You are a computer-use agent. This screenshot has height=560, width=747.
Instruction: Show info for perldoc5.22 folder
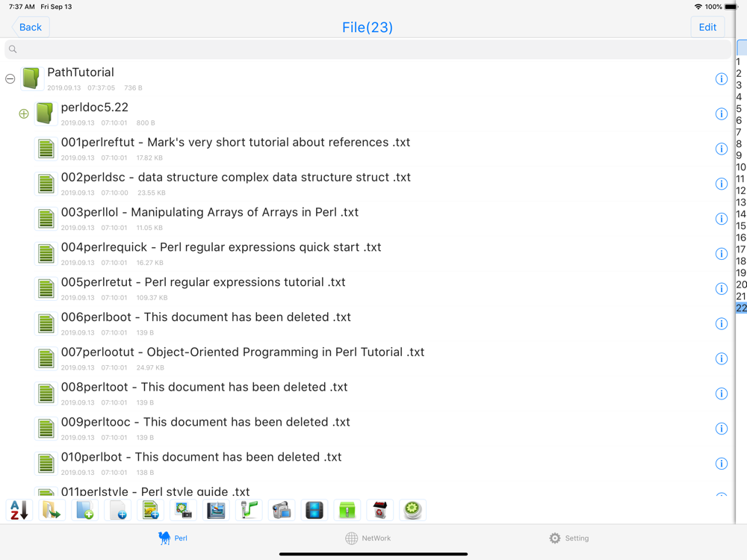(x=722, y=113)
